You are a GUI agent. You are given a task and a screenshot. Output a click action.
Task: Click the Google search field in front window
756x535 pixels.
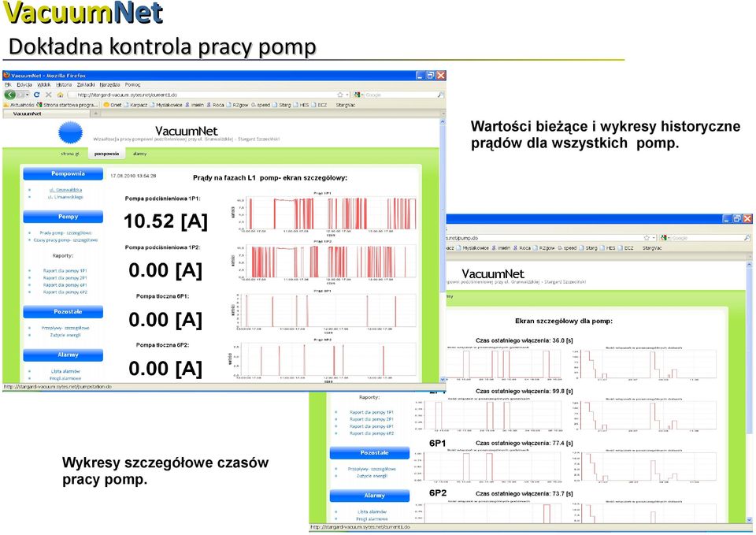(x=400, y=95)
